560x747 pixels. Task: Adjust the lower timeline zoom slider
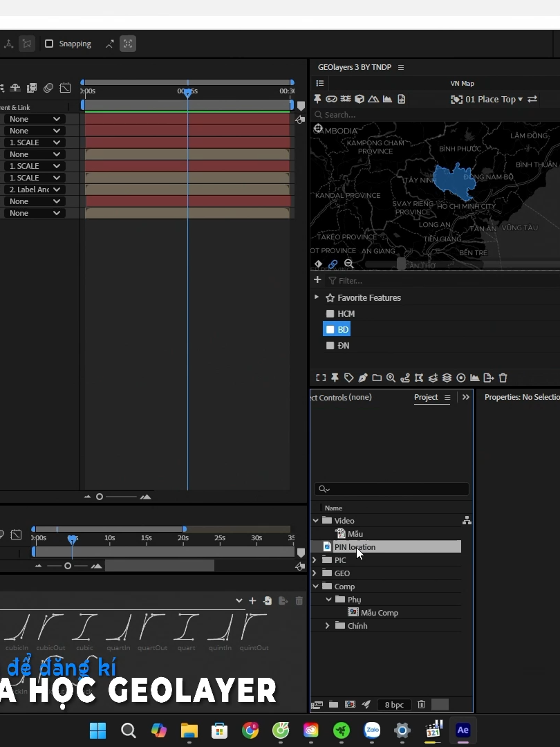tap(68, 566)
